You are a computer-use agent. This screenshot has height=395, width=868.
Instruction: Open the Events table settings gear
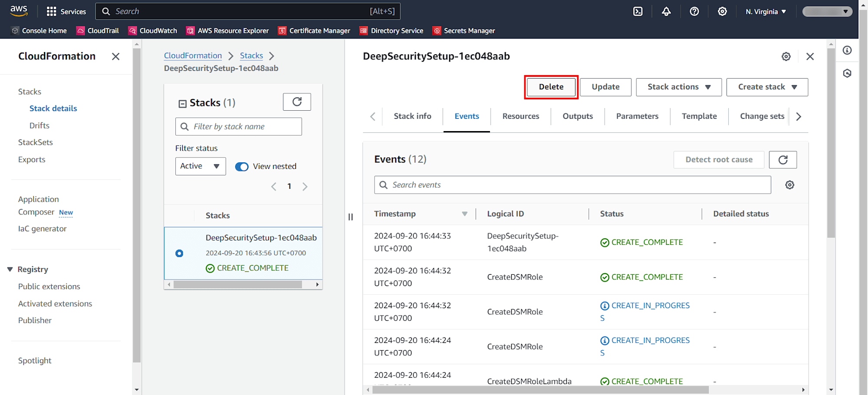point(790,185)
